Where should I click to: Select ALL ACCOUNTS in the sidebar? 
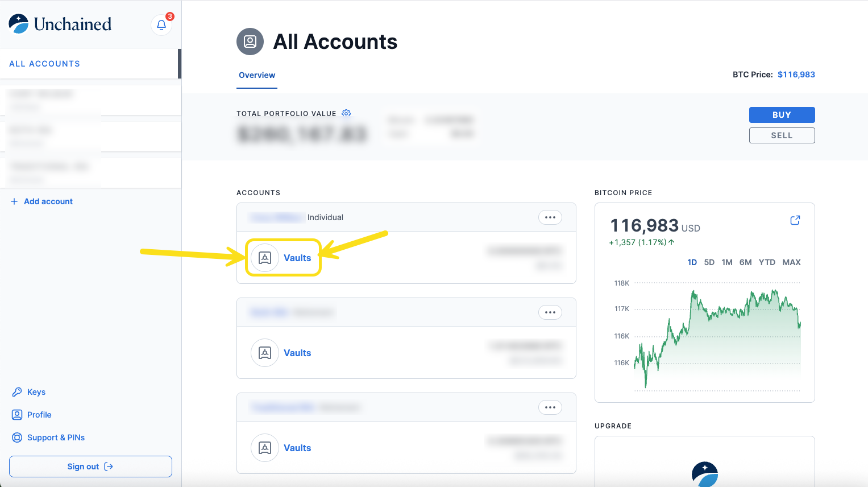[x=45, y=64]
